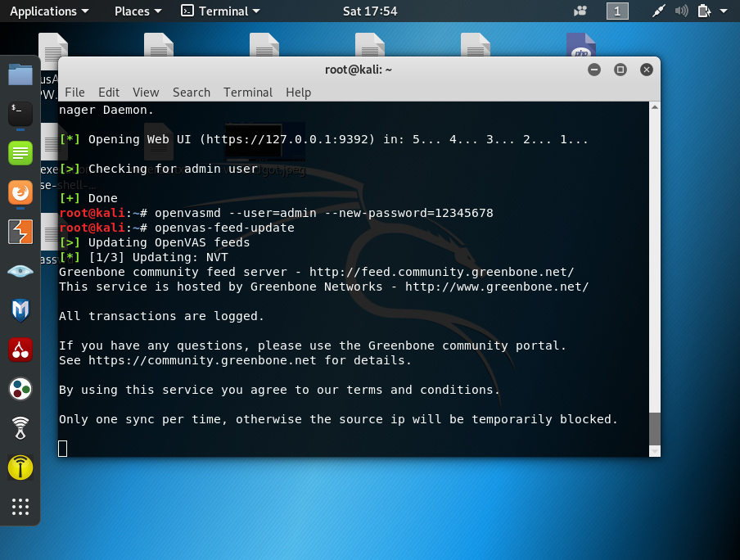
Task: Click 'All transactions are logged.' text
Action: point(161,316)
